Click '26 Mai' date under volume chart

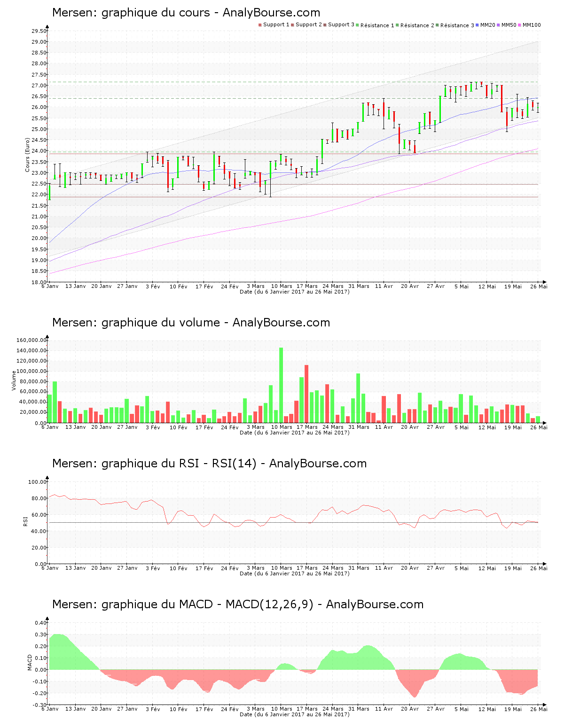539,427
